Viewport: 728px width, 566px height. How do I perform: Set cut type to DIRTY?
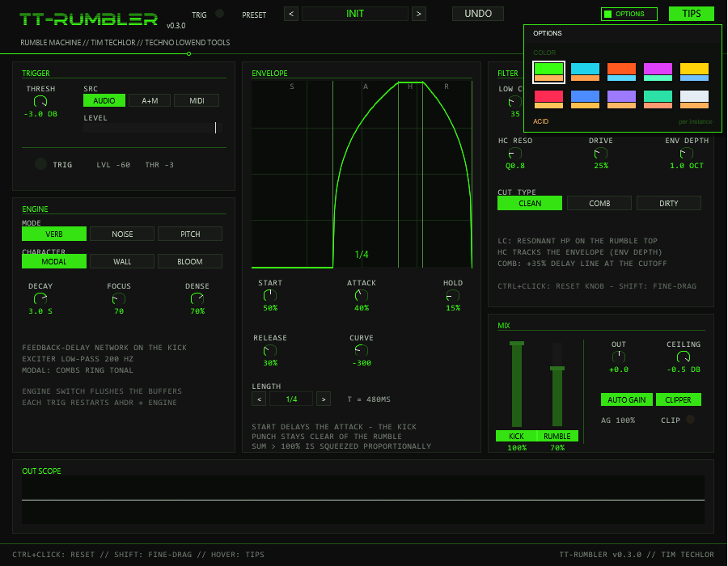tap(669, 203)
